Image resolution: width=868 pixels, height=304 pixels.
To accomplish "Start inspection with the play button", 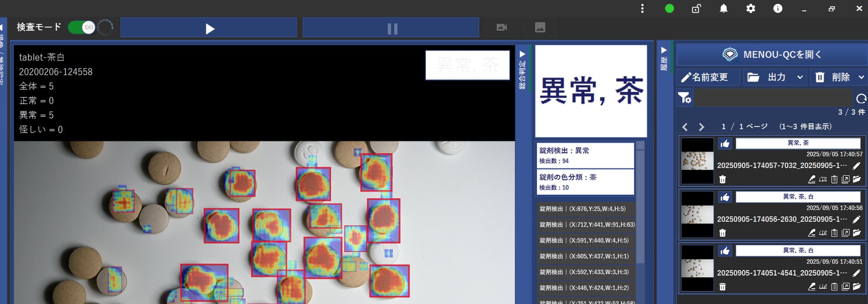I will click(x=209, y=28).
